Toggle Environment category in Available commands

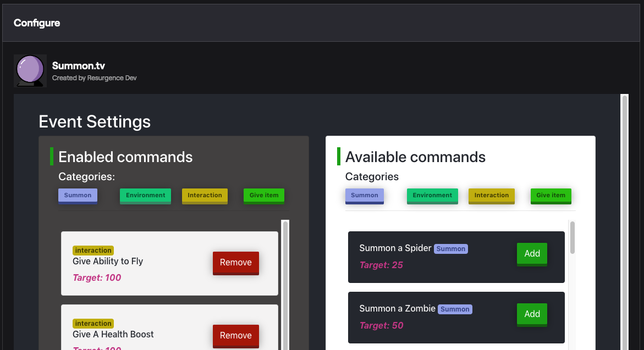click(432, 195)
